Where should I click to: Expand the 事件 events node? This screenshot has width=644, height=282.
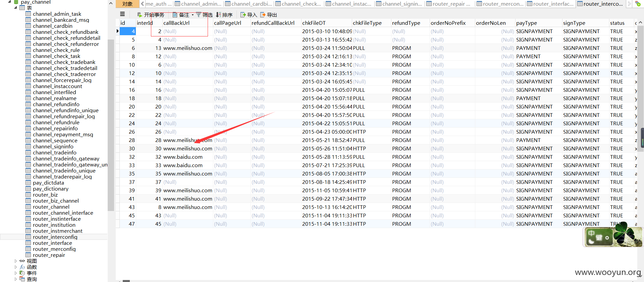(15, 273)
